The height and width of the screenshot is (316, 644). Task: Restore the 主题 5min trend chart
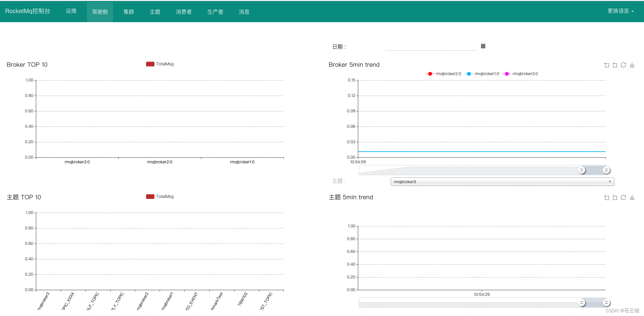pyautogui.click(x=623, y=198)
